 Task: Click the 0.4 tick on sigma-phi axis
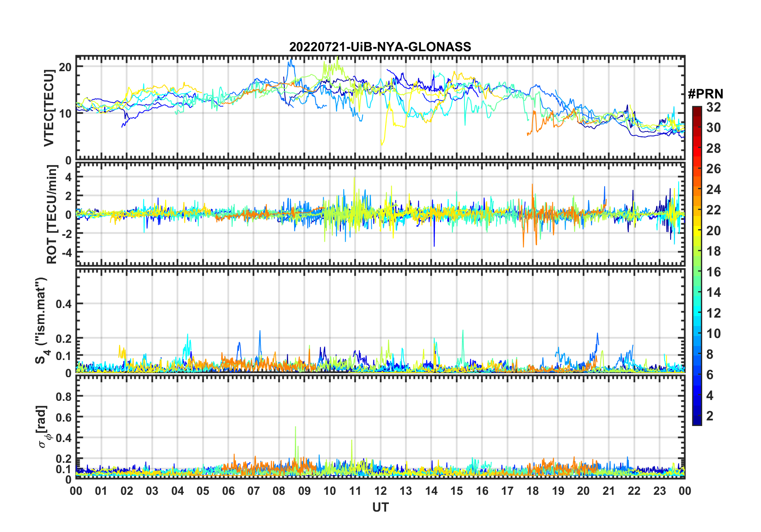coord(64,438)
